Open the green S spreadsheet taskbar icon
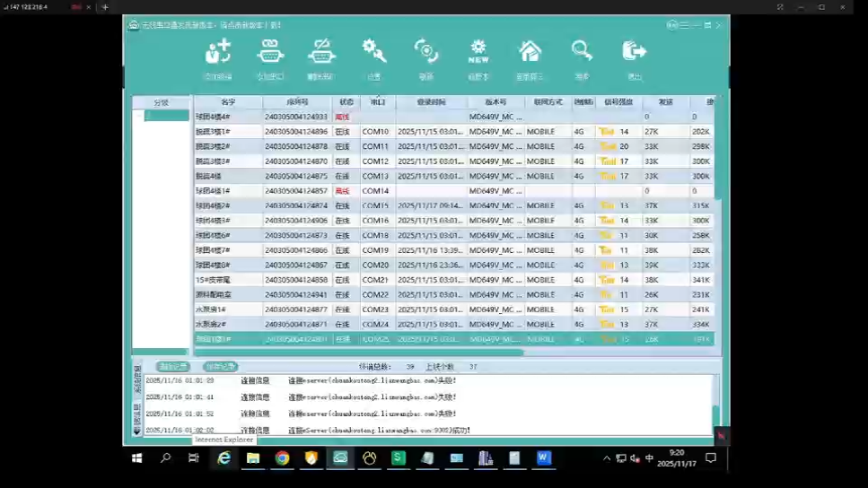868x488 pixels. point(398,458)
